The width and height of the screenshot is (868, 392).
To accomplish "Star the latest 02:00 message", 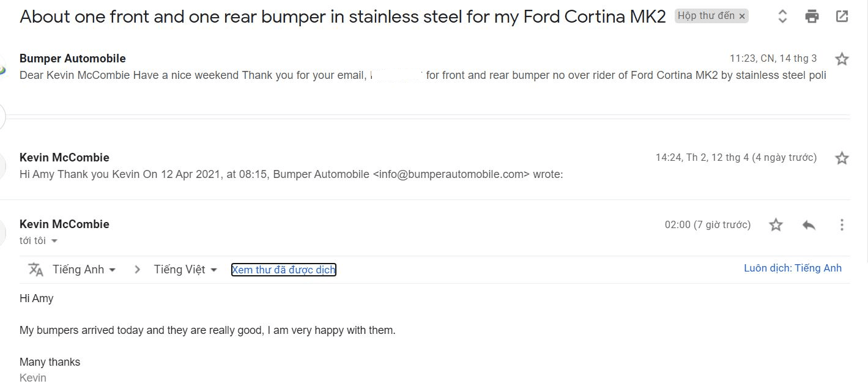I will coord(776,224).
